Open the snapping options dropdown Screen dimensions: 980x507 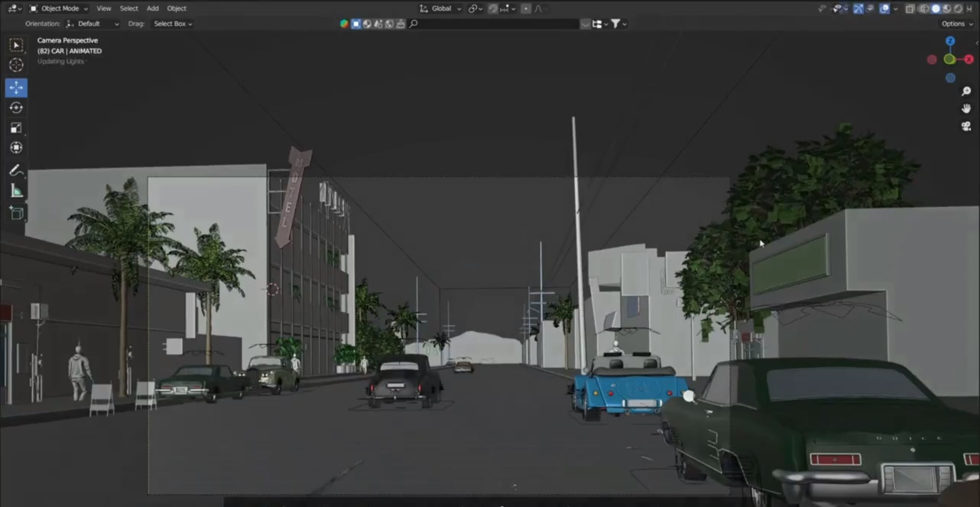[507, 8]
